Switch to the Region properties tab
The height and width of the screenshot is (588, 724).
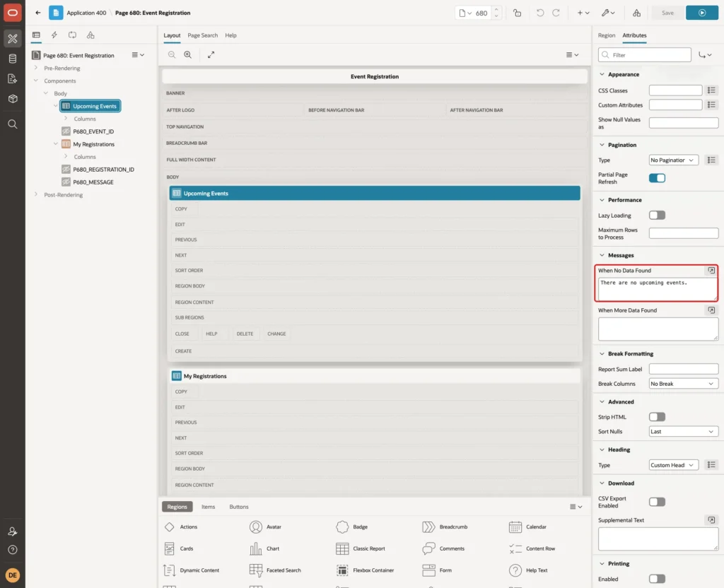tap(606, 35)
